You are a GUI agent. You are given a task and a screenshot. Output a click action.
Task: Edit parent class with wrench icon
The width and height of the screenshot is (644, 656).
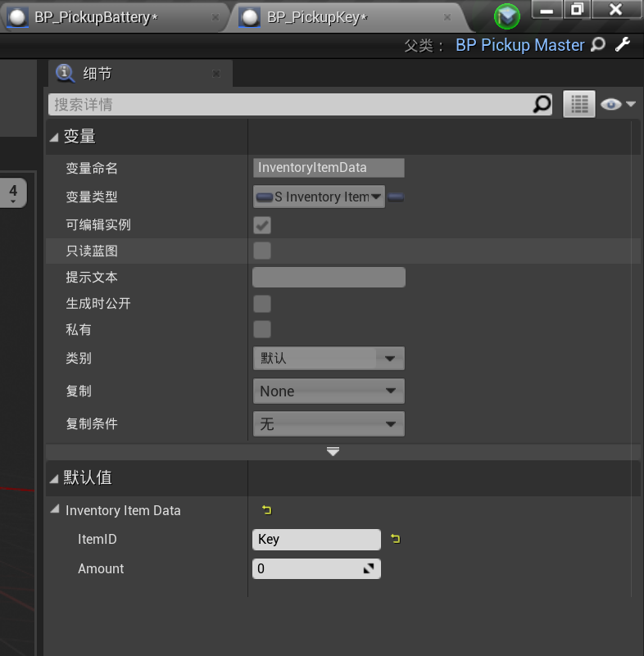(x=623, y=44)
